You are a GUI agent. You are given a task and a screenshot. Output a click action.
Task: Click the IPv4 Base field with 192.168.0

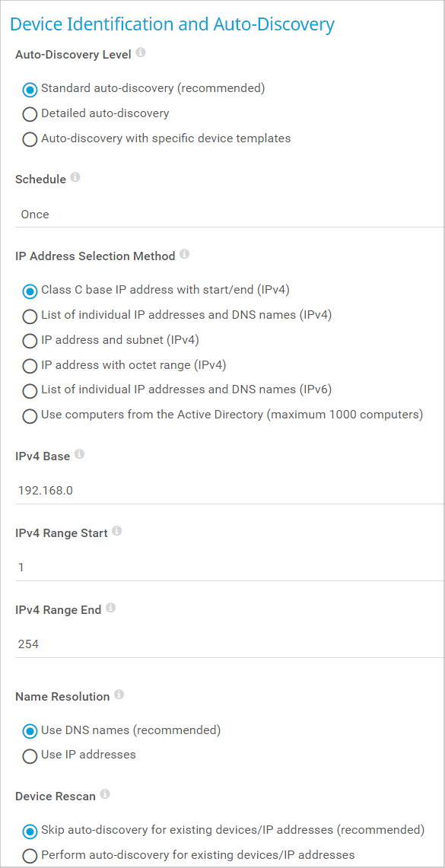(230, 491)
